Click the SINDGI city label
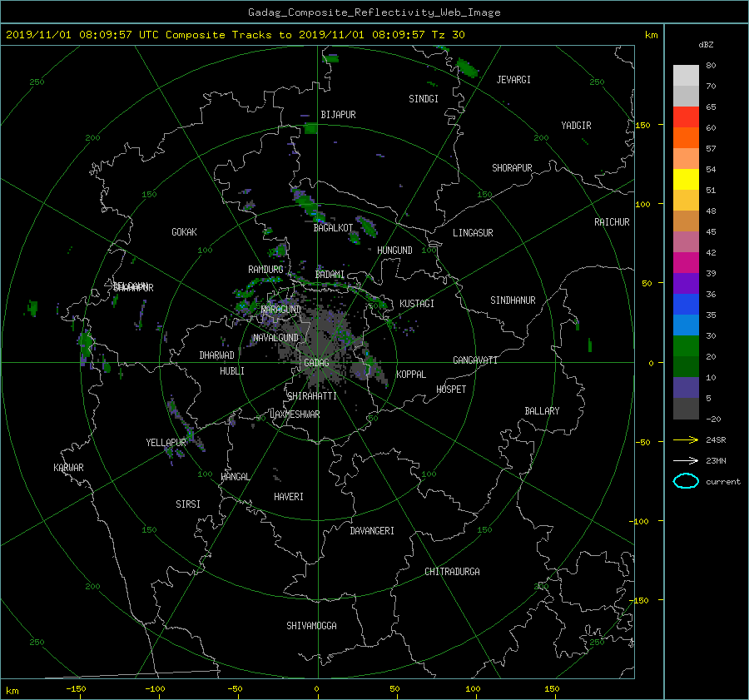749x700 pixels. click(424, 99)
